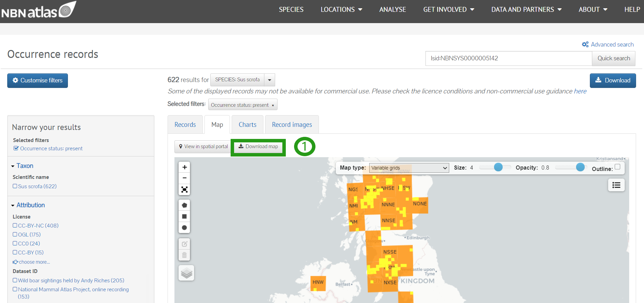644x303 pixels.
Task: Zoom in on the map
Action: point(184,167)
